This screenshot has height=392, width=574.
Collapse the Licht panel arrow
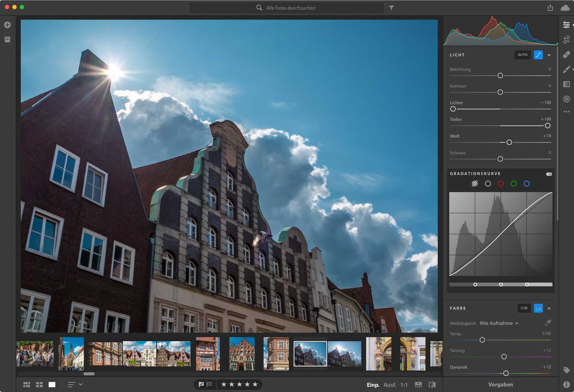[549, 55]
